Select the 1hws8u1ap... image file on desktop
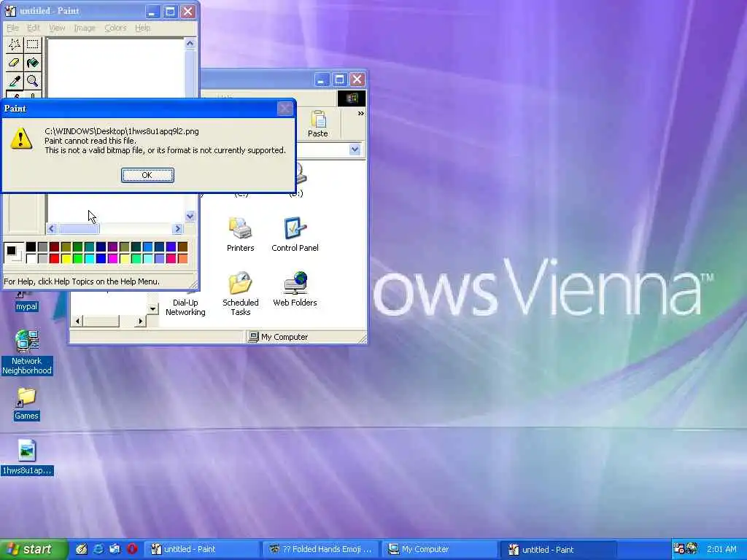This screenshot has width=747, height=560. [x=27, y=458]
